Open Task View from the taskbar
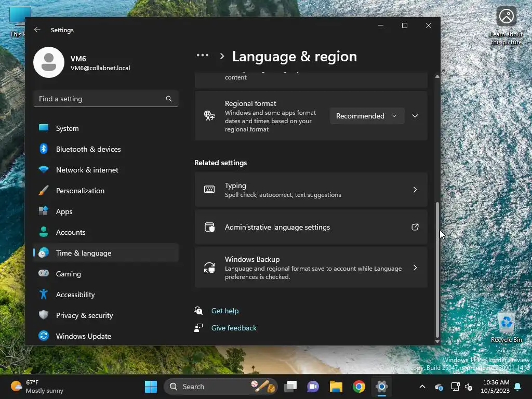Viewport: 532px width, 399px height. click(x=290, y=387)
